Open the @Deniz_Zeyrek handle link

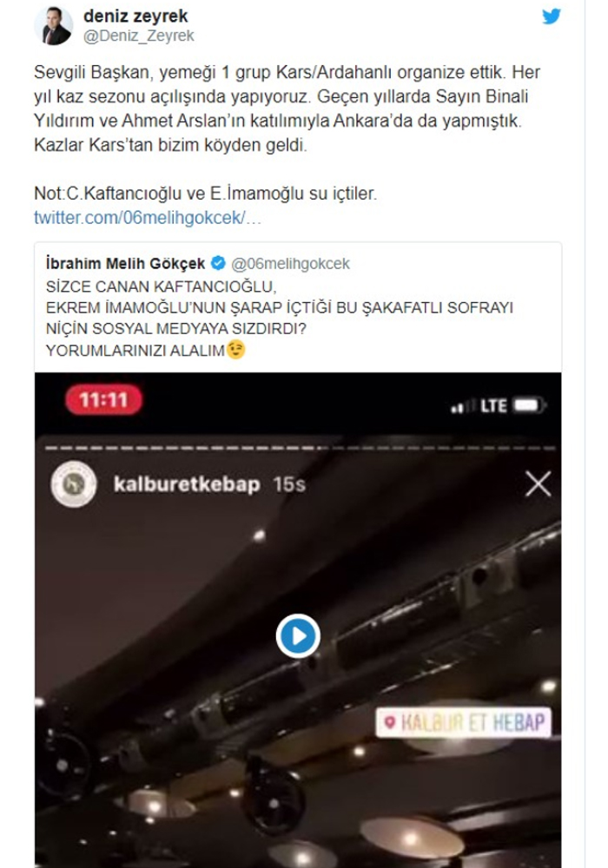(x=138, y=36)
